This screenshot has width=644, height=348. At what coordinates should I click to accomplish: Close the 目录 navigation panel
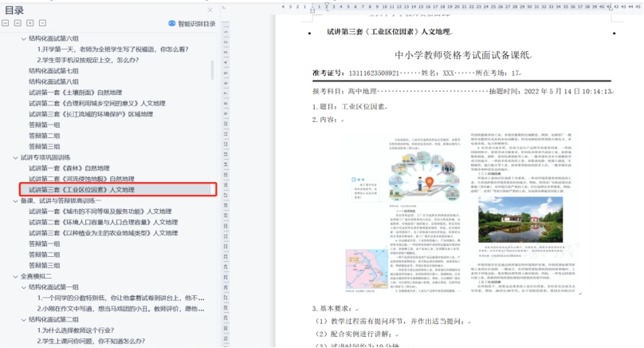210,10
